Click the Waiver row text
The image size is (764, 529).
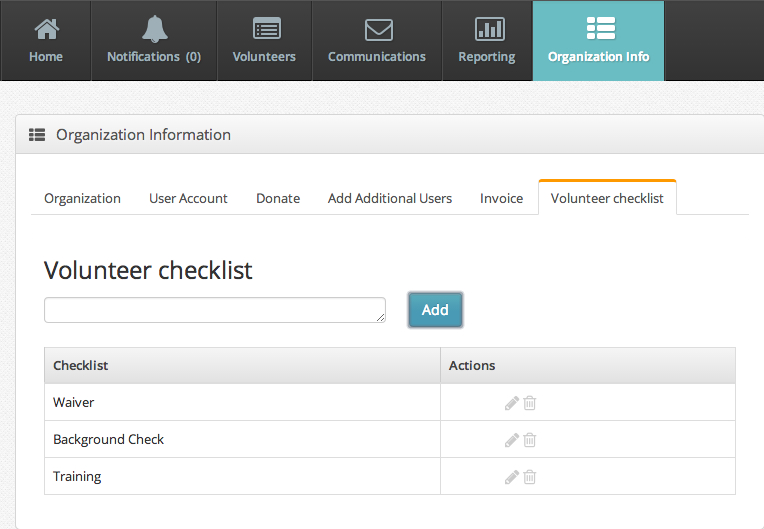(x=74, y=402)
